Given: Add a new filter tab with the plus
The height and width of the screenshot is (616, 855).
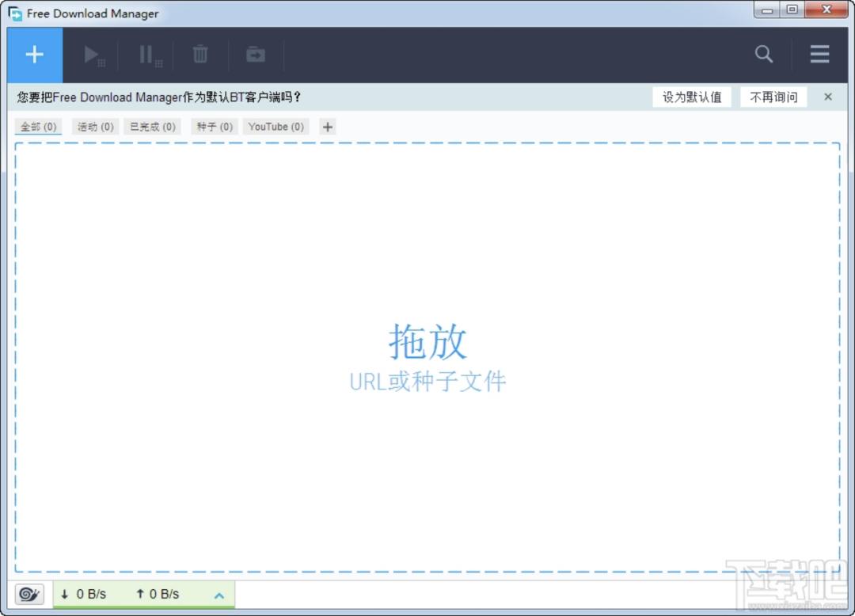Looking at the screenshot, I should point(327,126).
